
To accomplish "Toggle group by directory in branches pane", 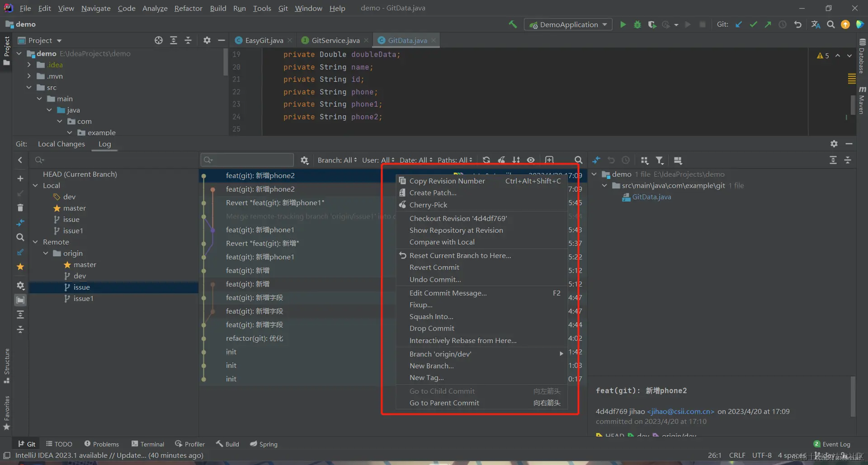I will tap(20, 300).
